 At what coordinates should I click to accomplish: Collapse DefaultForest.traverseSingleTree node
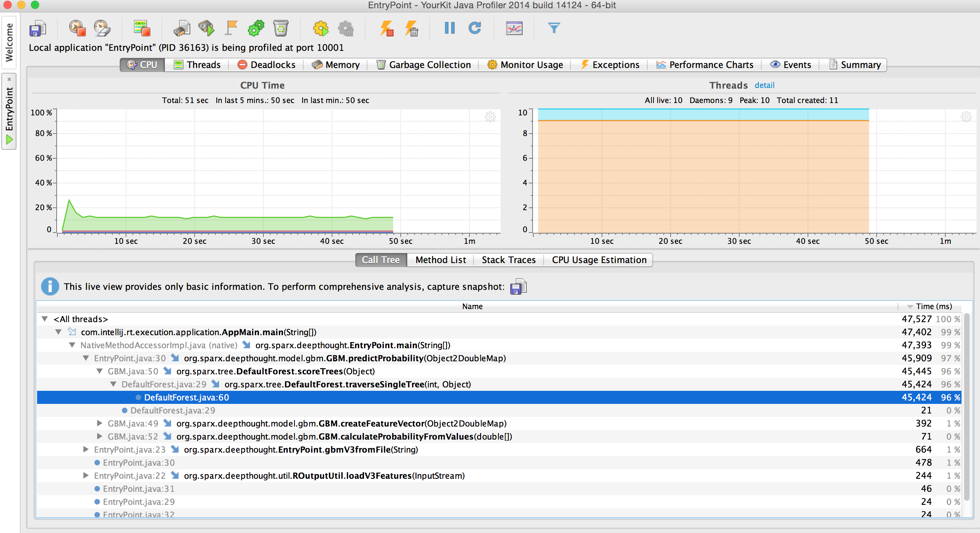point(113,384)
